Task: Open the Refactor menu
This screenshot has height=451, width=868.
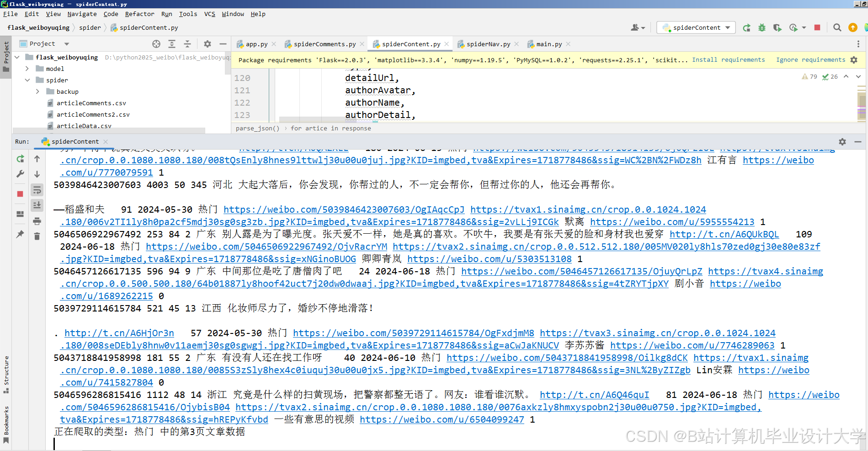Action: pyautogui.click(x=139, y=14)
